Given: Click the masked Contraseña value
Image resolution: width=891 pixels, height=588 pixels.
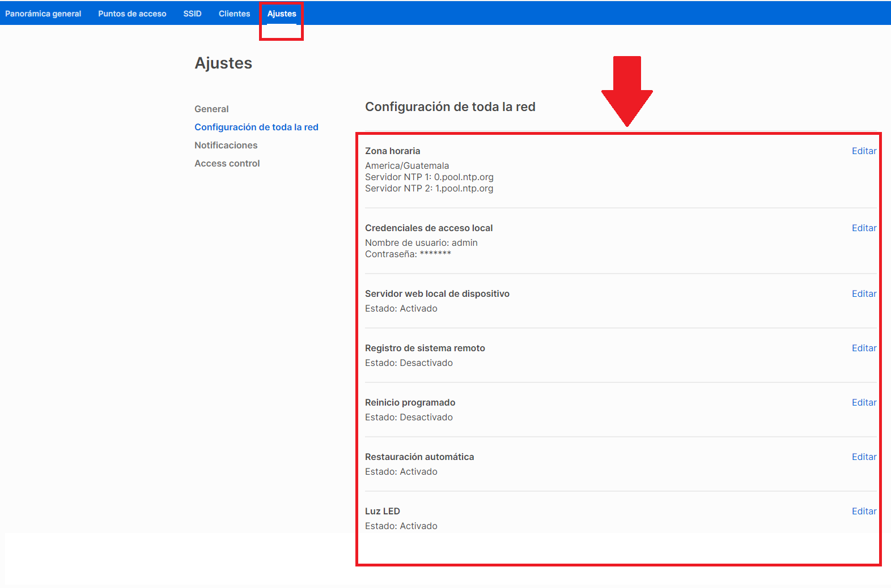Looking at the screenshot, I should (435, 254).
